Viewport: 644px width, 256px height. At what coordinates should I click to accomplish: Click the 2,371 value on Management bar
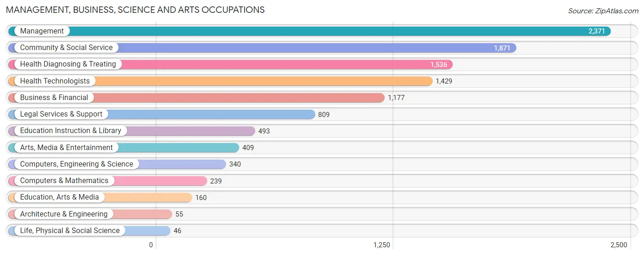(597, 31)
